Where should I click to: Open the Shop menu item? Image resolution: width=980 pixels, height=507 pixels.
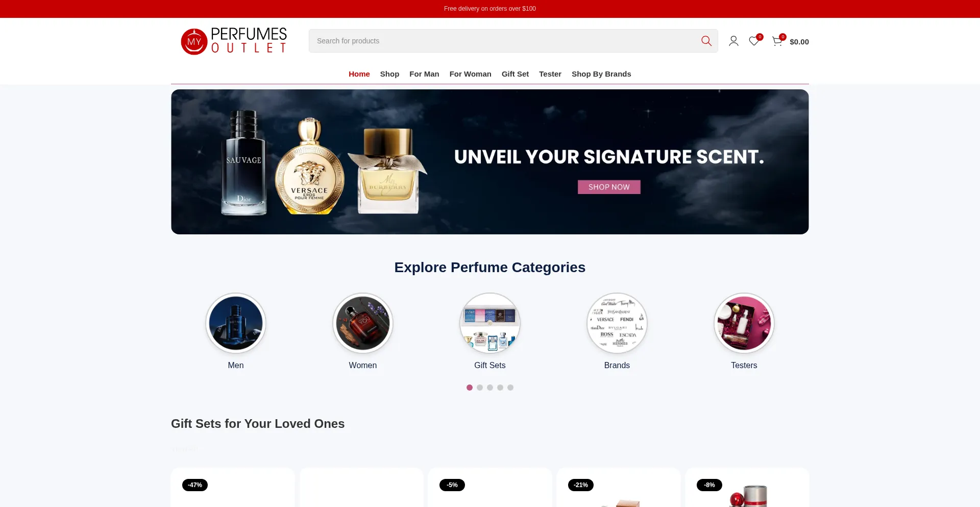pos(389,74)
